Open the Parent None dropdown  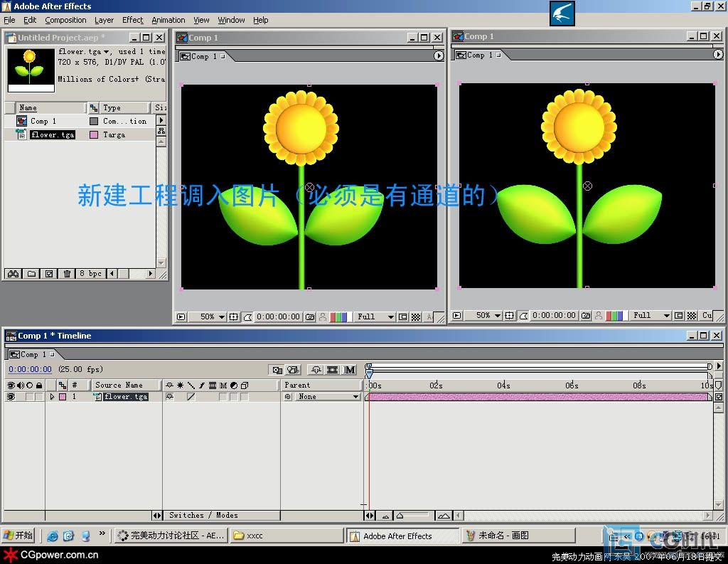point(327,397)
